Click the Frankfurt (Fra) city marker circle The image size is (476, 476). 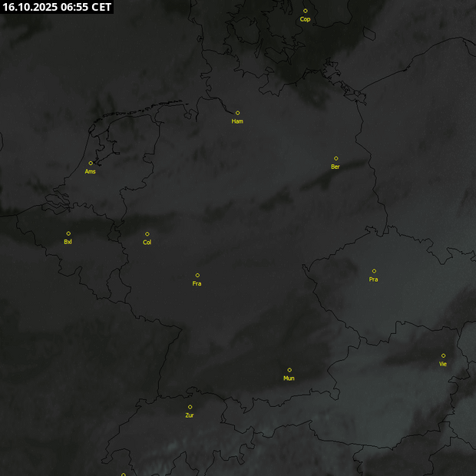point(197,275)
